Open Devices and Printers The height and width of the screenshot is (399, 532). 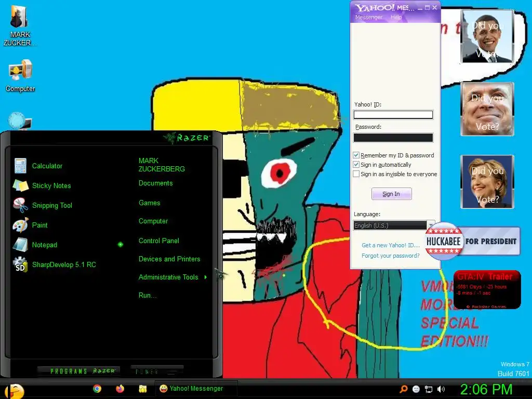169,259
